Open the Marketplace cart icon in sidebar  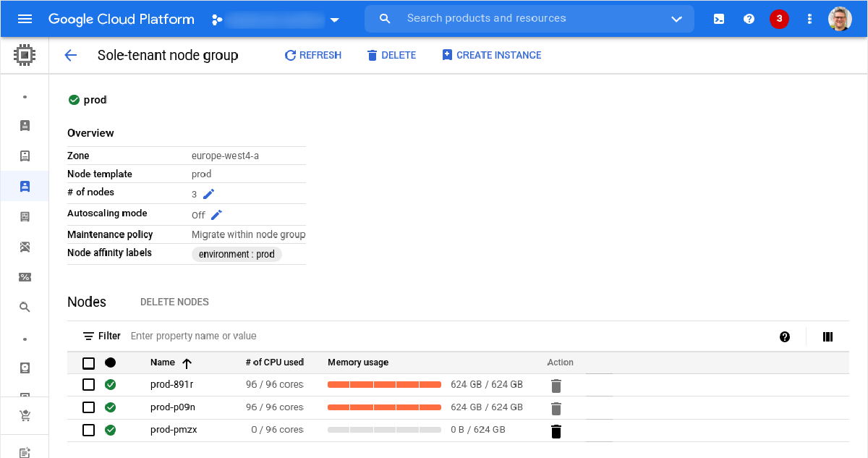click(25, 415)
